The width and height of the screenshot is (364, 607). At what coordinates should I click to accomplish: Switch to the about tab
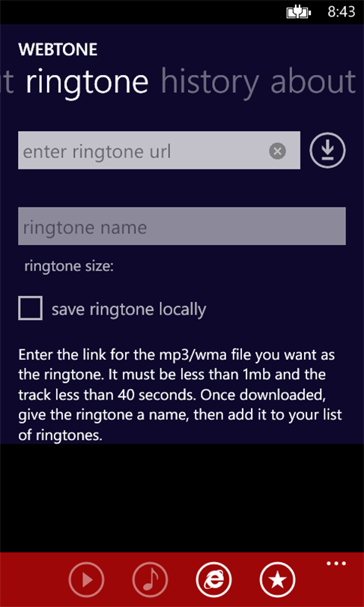click(x=313, y=81)
